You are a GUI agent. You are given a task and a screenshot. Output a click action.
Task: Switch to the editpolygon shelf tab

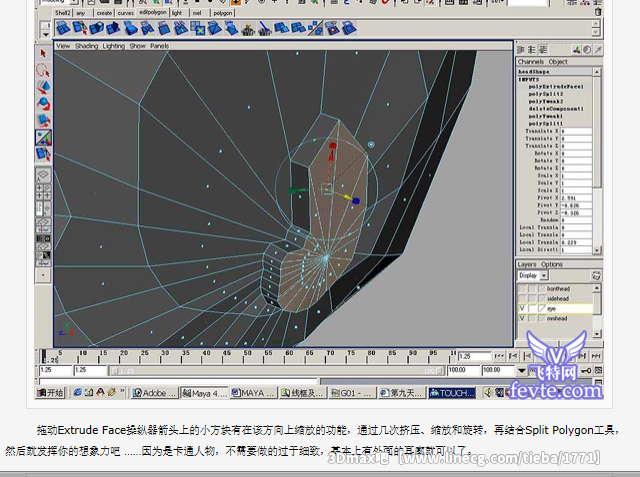click(152, 13)
